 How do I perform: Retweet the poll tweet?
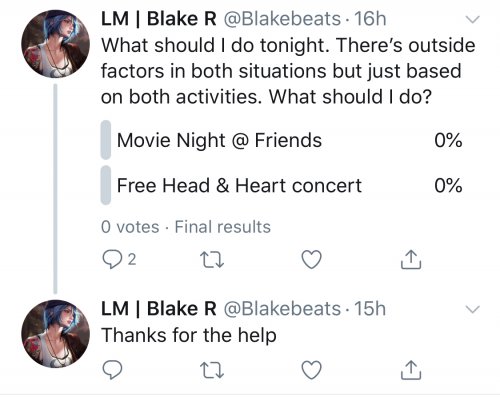[x=212, y=260]
